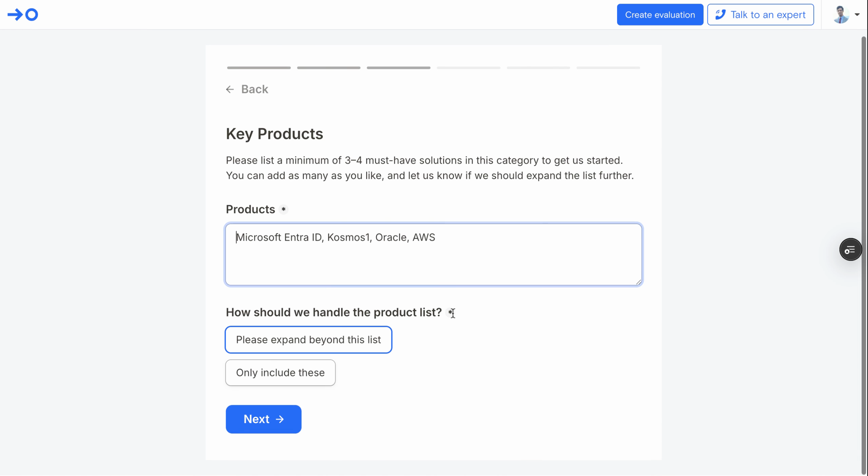This screenshot has height=476, width=868.
Task: Click the third progress bar segment
Action: (399, 68)
